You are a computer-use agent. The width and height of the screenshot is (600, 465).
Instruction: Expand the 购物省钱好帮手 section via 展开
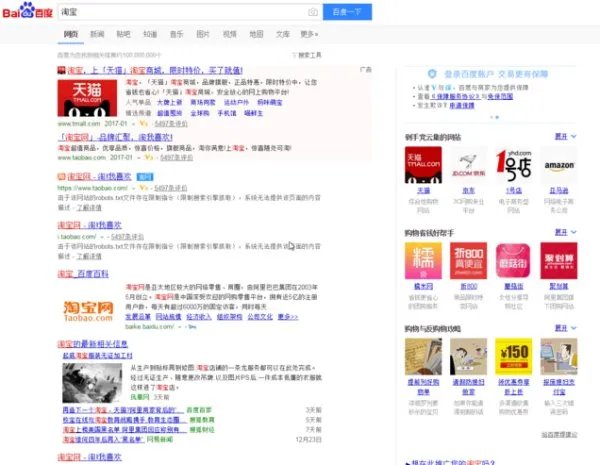[x=566, y=232]
